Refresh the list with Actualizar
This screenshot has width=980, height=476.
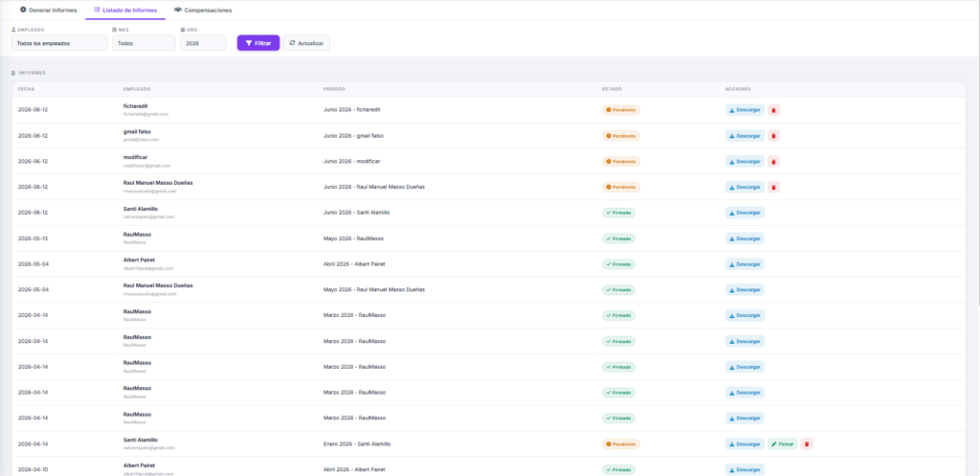coord(306,43)
